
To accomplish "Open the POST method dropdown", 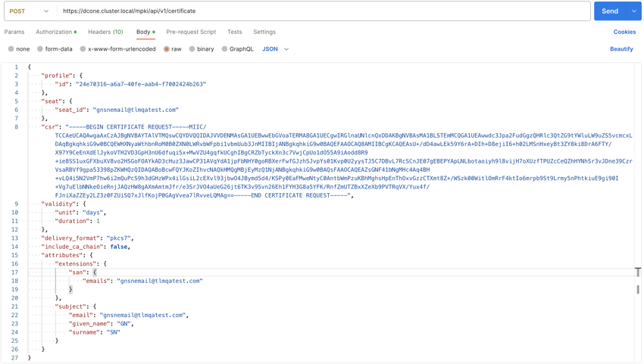I will (29, 11).
